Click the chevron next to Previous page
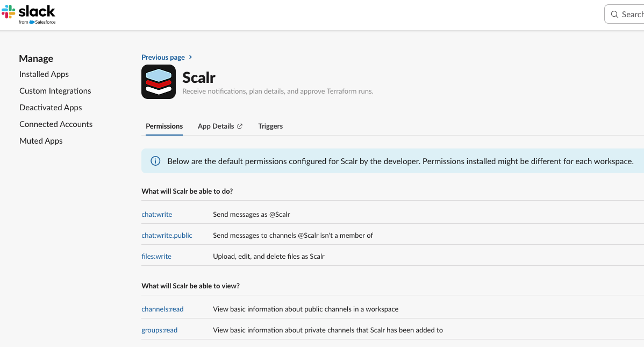This screenshot has height=347, width=644. tap(190, 57)
